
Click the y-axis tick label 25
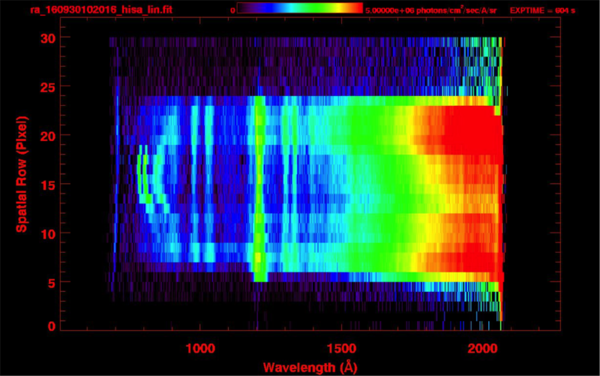[48, 87]
